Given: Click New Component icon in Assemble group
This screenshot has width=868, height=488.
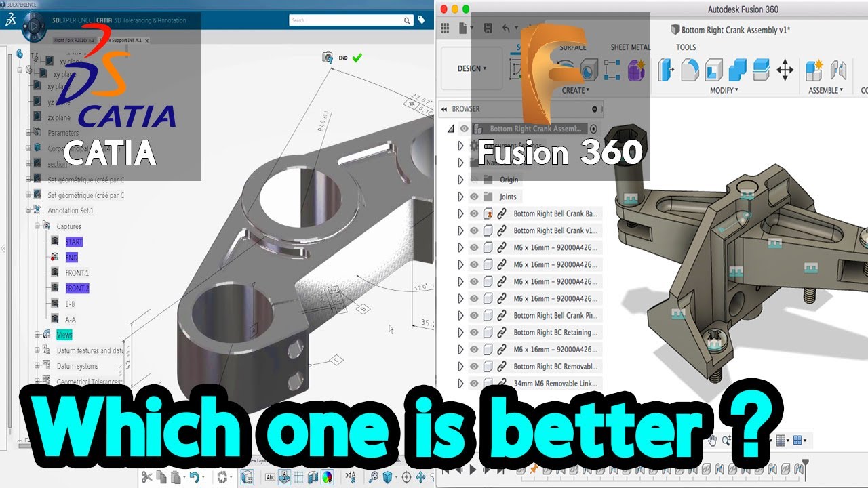Looking at the screenshot, I should point(814,69).
